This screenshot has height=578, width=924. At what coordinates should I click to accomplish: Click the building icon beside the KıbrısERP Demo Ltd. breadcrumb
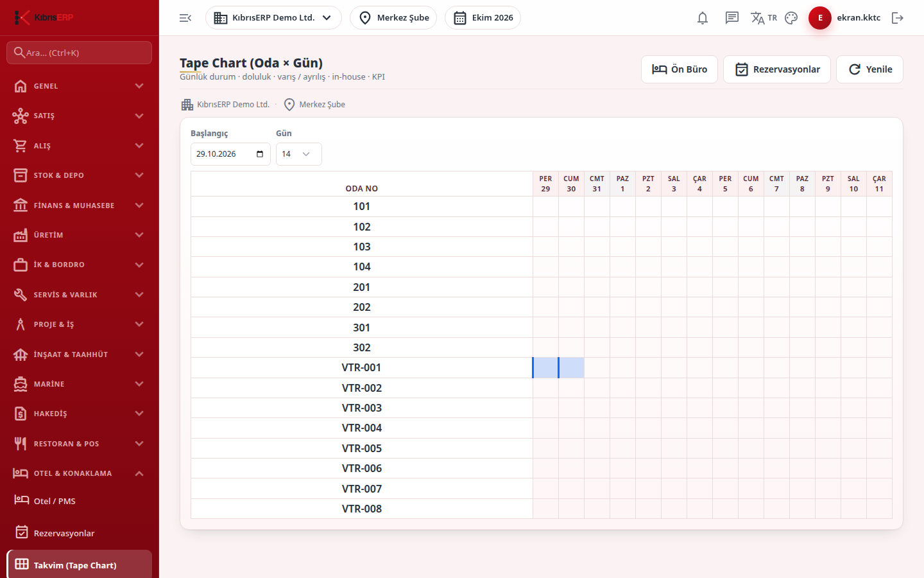pos(187,105)
